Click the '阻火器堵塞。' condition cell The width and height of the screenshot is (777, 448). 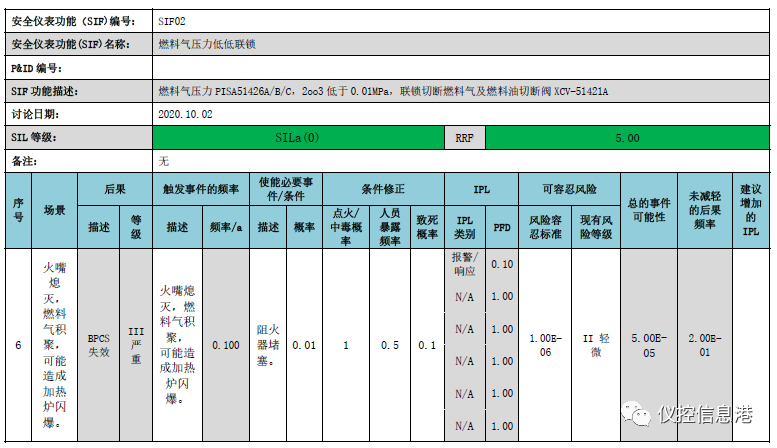268,345
